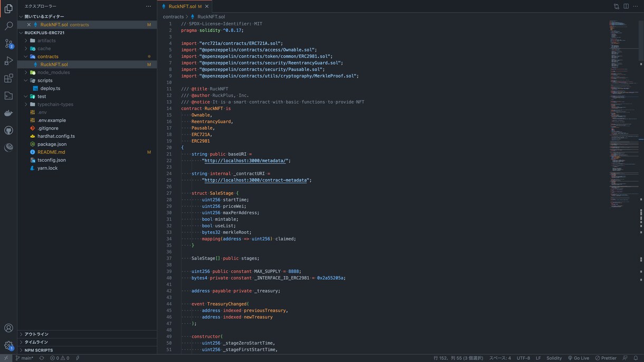Select the RuckNFT.sol editor tab
The height and width of the screenshot is (362, 644).
184,6
